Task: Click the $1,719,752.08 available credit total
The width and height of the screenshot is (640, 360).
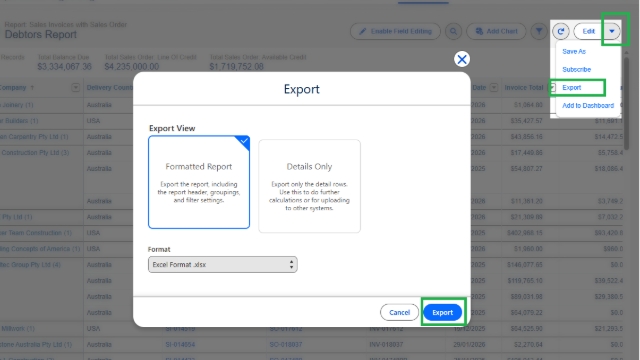Action: pos(236,67)
